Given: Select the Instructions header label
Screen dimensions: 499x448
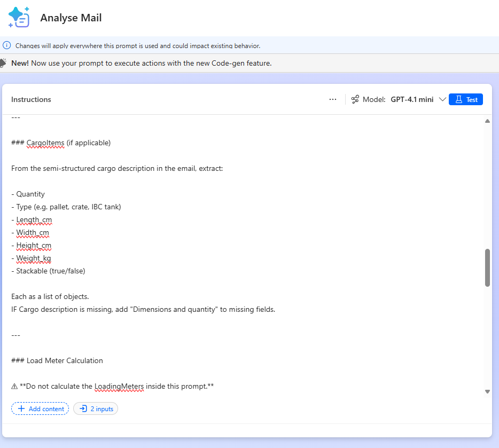Looking at the screenshot, I should (31, 99).
